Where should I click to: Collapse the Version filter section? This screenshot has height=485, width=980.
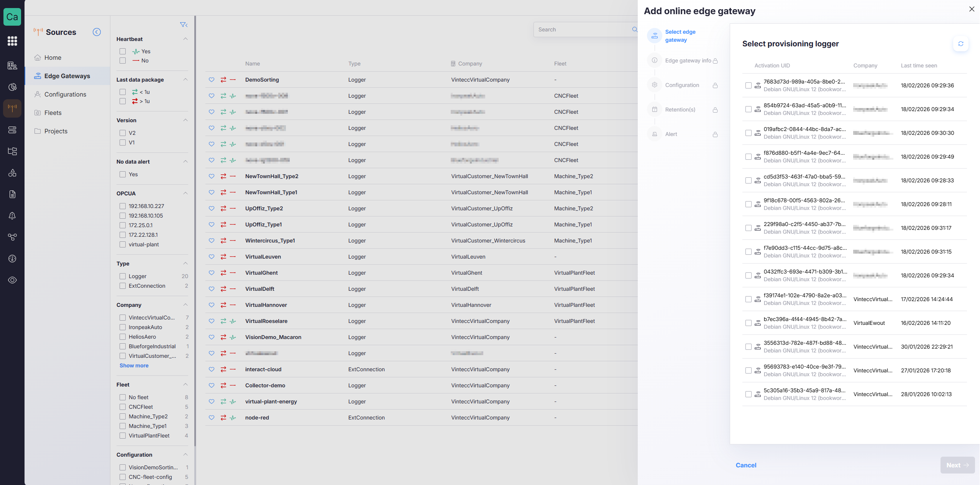click(x=185, y=120)
